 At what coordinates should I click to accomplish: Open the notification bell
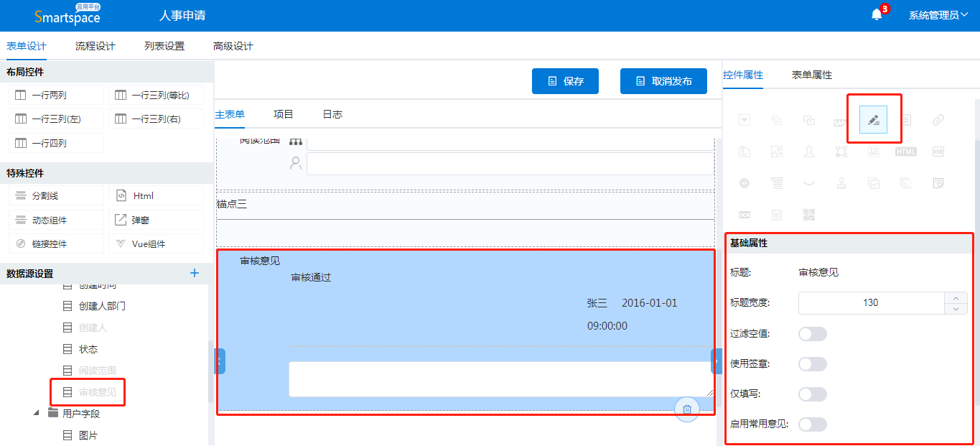point(877,15)
